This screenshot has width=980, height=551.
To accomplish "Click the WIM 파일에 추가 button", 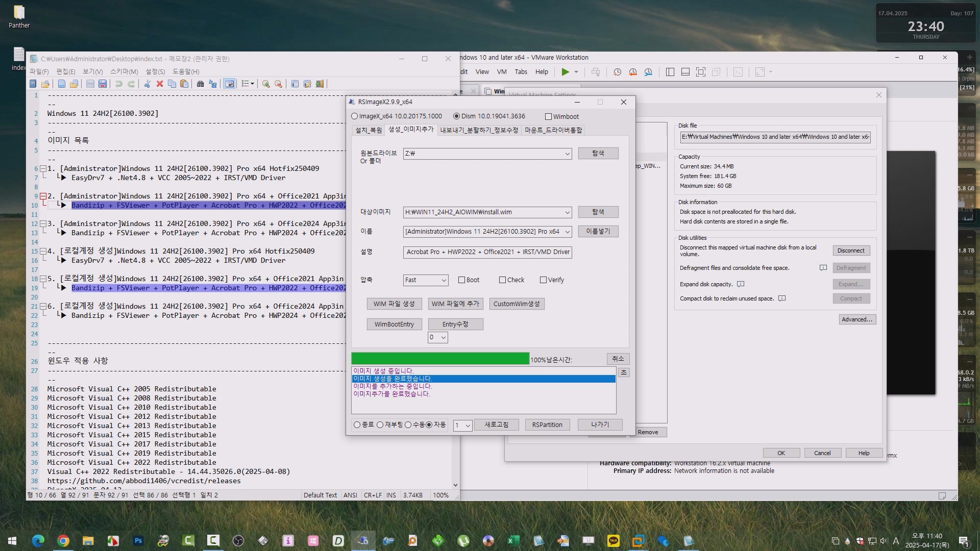I will 455,304.
